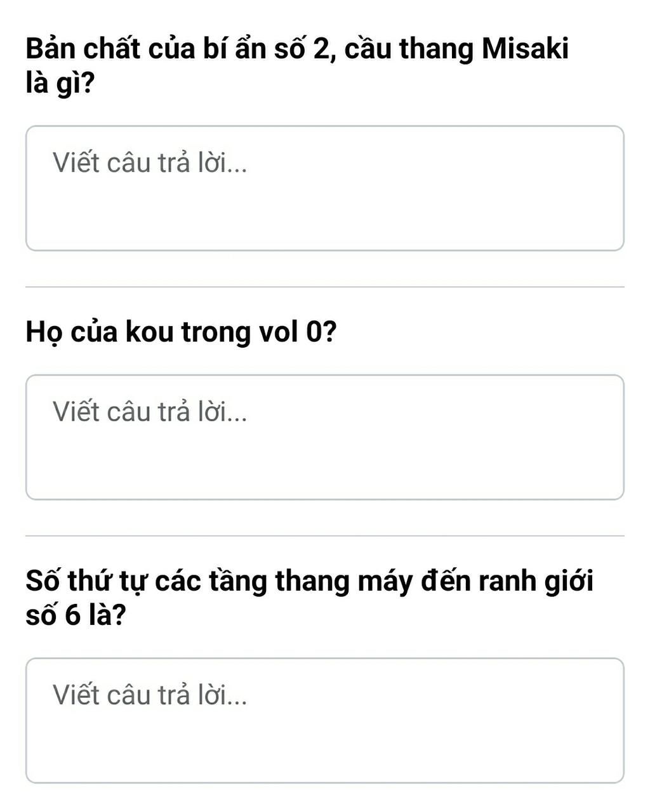Click "Viết câu trả lời..." placeholder under the thang máy question
This screenshot has width=650, height=812.
tap(150, 695)
